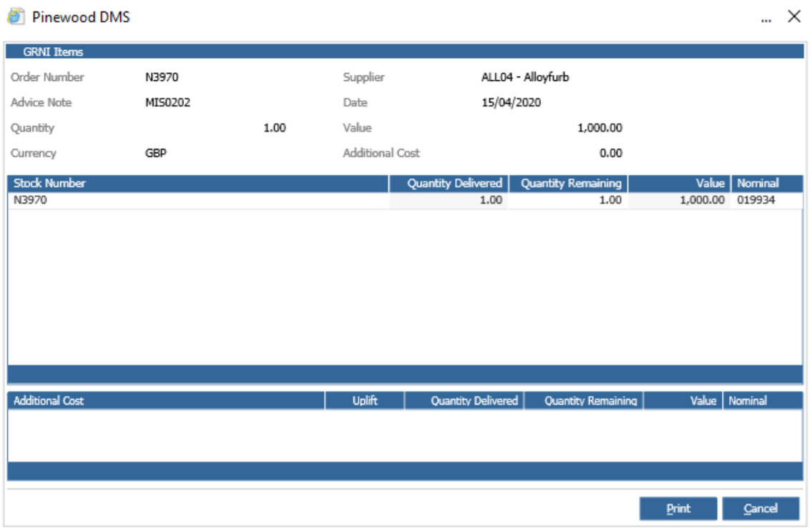Select the Additional Cost column header
The image size is (812, 529).
[166, 400]
